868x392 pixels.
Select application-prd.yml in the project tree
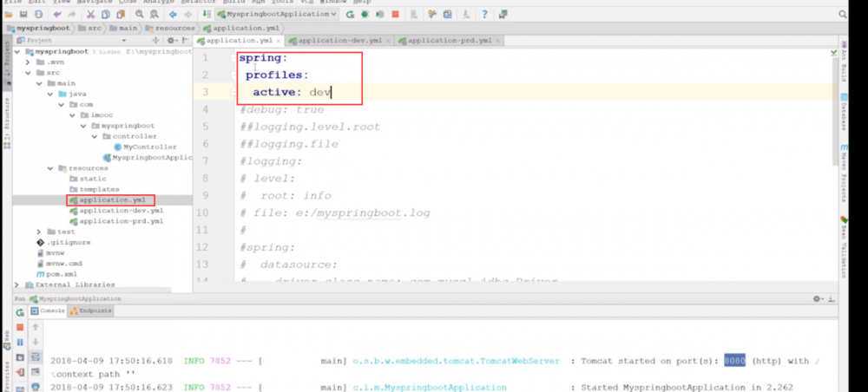pyautogui.click(x=115, y=221)
